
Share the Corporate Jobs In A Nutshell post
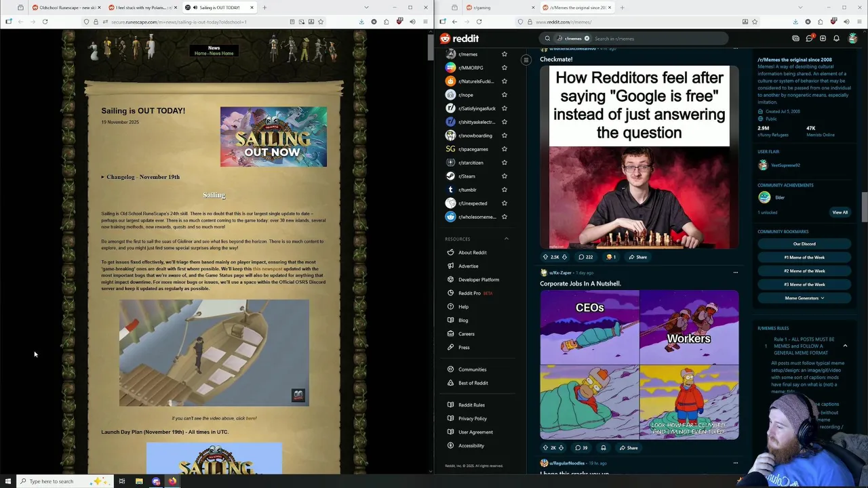628,447
